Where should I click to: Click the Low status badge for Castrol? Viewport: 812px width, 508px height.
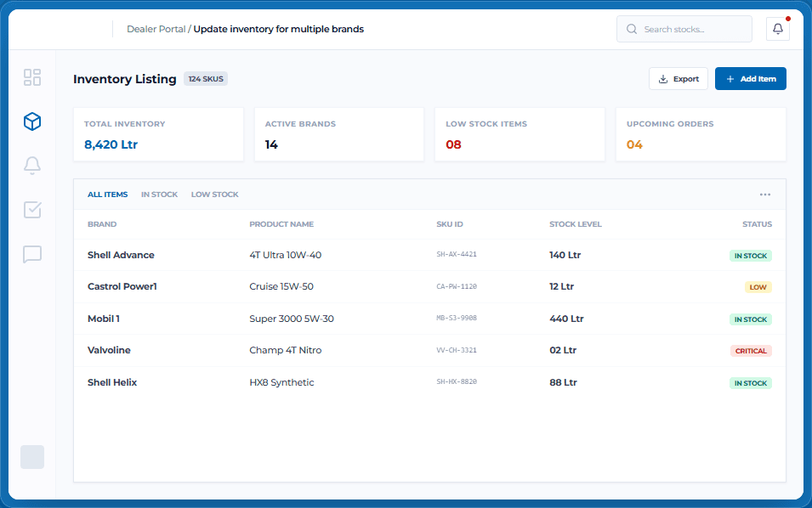point(758,287)
